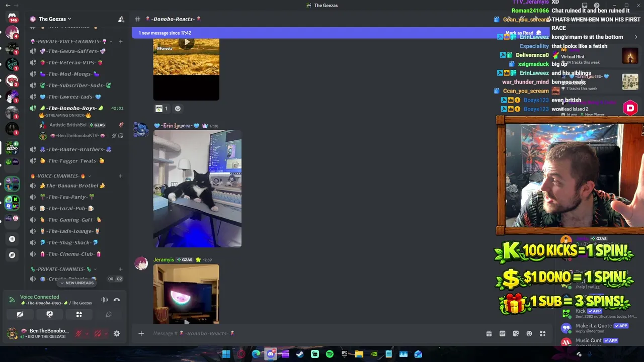644x362 pixels.
Task: Open The Geezas server dropdown menu
Action: coord(51,19)
